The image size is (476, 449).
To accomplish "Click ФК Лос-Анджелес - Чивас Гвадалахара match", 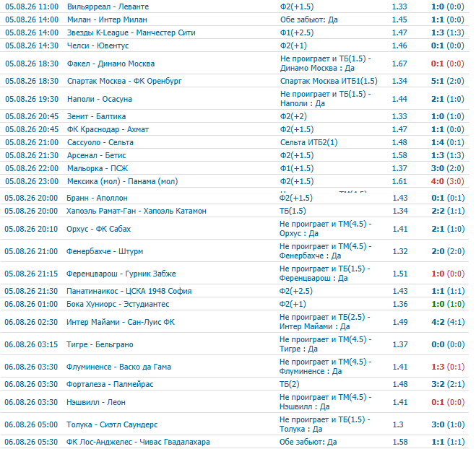I will [138, 442].
